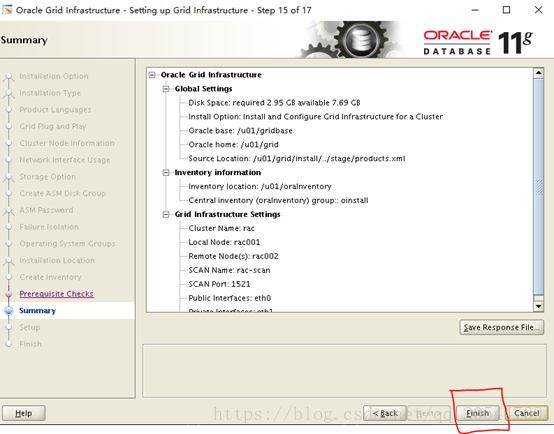Select the Oracle Grid Infrastructure root label

(211, 75)
